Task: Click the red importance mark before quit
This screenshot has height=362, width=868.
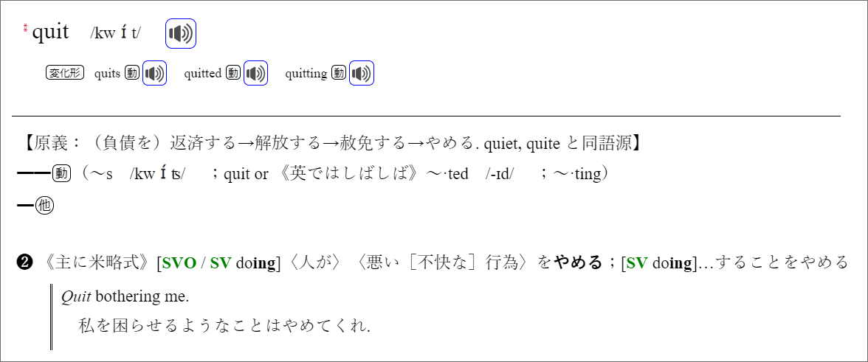Action: [x=25, y=28]
